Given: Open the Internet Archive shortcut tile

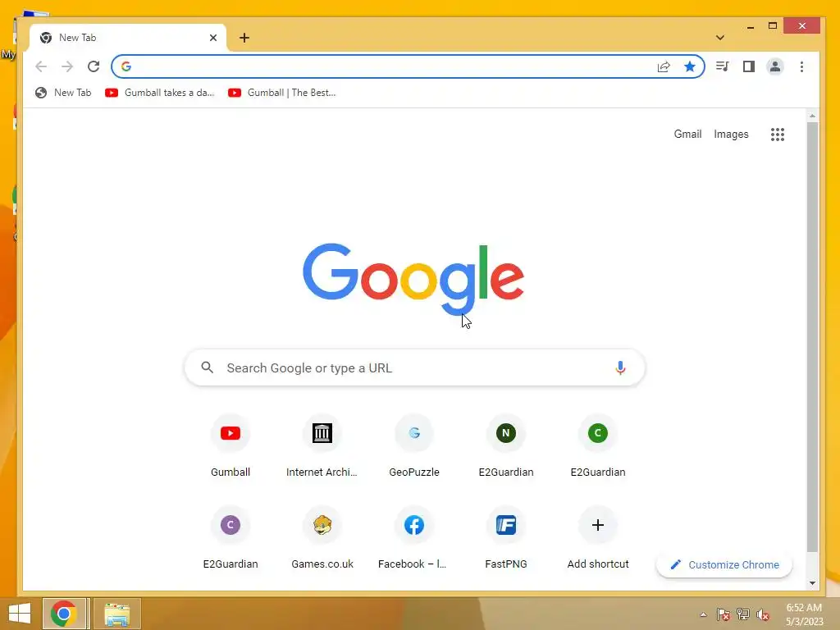Looking at the screenshot, I should click(322, 446).
